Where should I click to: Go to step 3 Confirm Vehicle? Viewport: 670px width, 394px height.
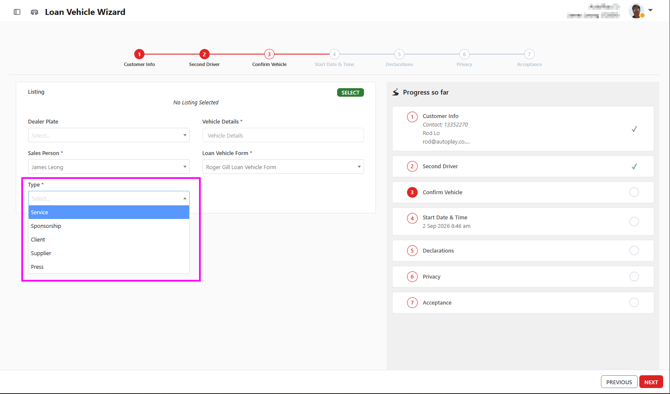click(x=269, y=54)
